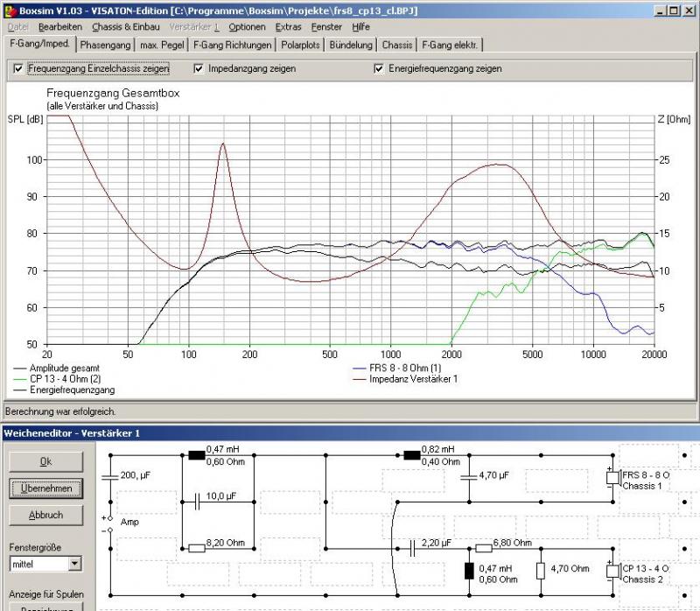Select the 0,82 mH inductor coil
Image resolution: width=700 pixels, height=611 pixels.
point(410,455)
